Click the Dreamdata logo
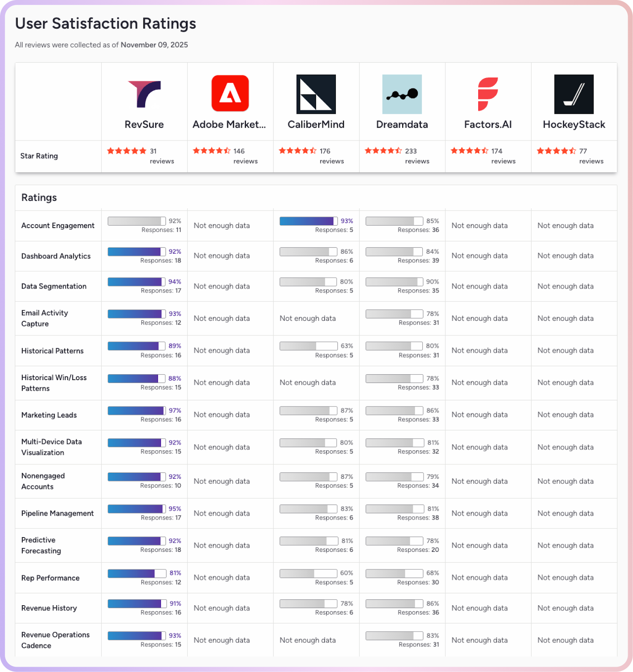The width and height of the screenshot is (633, 672). tap(402, 94)
